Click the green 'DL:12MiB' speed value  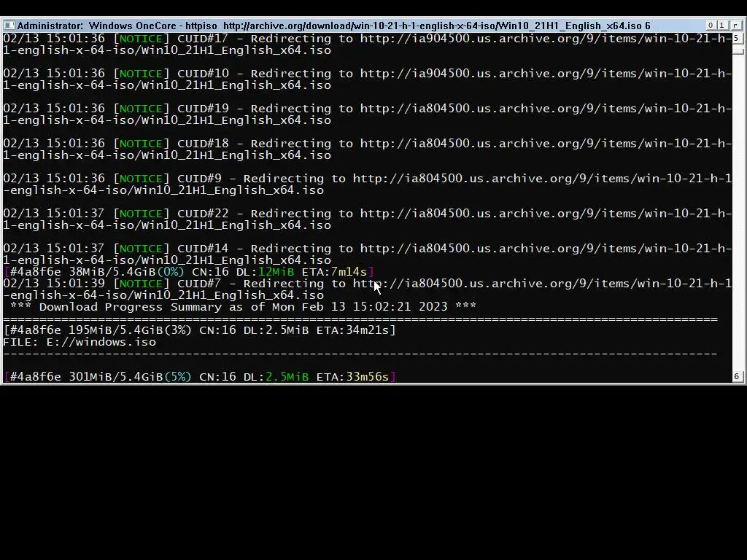click(x=266, y=272)
